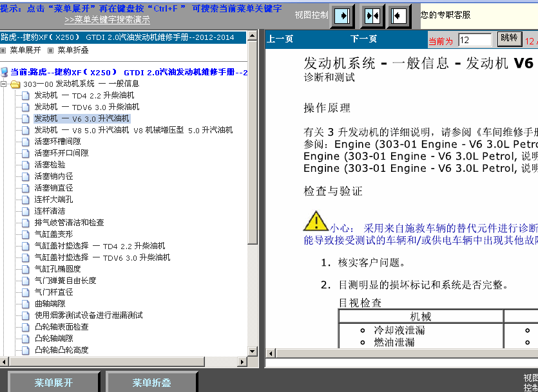Viewport: 538px width, 392px height.
Task: Open 气缸盖衬垫选择 TD4 2.2 升柴油机 entry
Action: point(100,246)
